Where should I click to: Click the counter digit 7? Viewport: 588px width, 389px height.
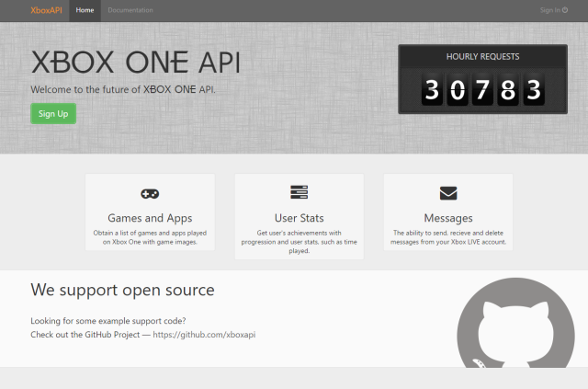482,90
